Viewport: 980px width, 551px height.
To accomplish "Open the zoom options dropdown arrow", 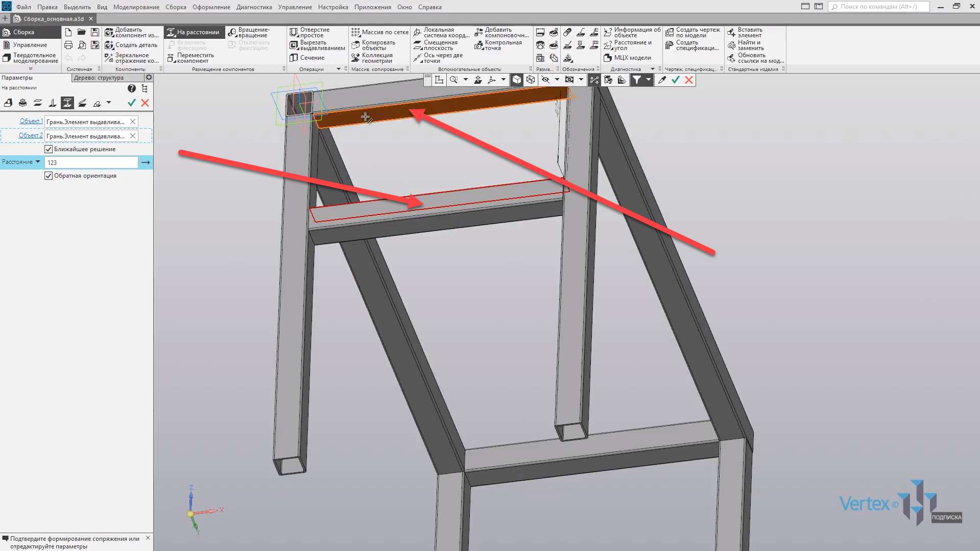I will click(x=465, y=80).
